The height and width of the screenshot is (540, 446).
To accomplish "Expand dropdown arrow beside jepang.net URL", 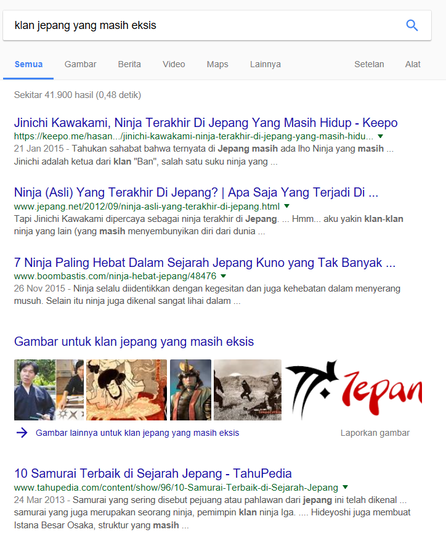I will [x=287, y=206].
